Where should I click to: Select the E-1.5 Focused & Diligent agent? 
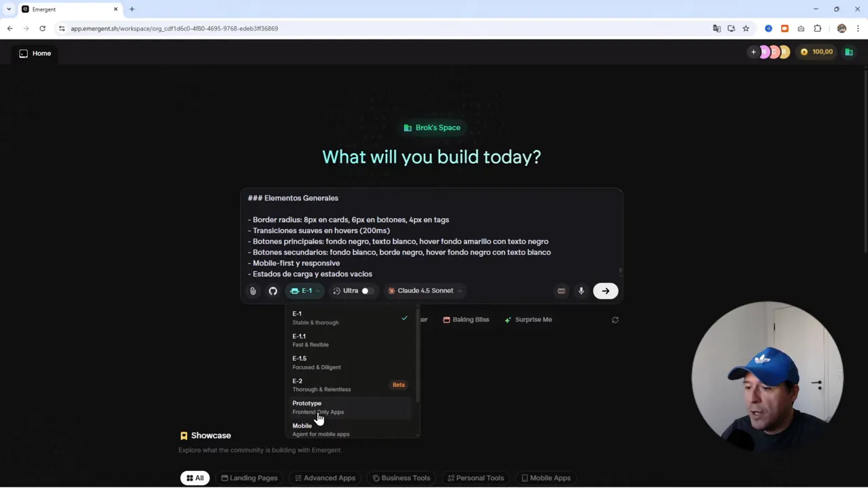pos(316,362)
